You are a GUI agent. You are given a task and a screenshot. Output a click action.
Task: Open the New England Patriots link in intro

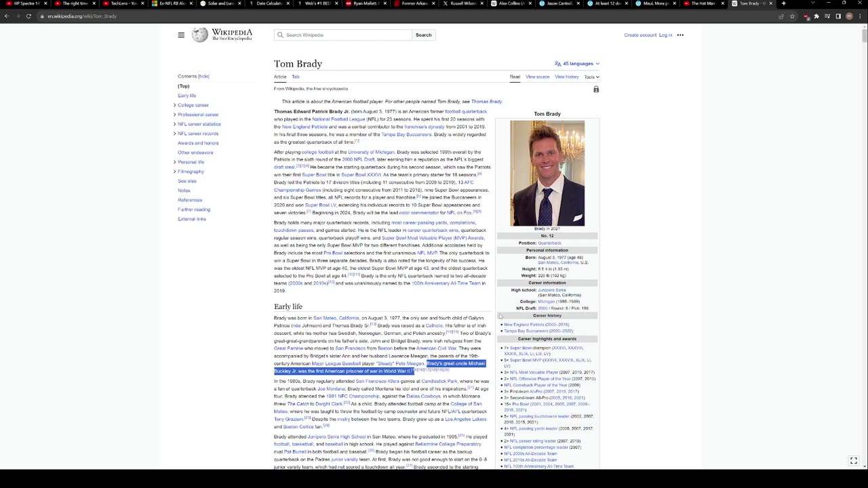pos(304,127)
